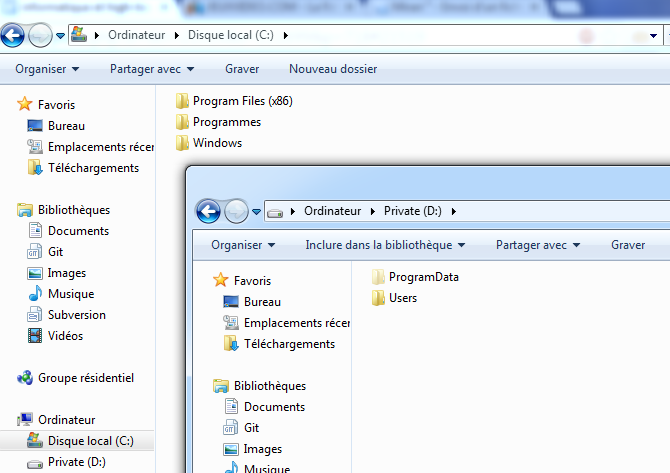Open the Program Files (x86) folder
This screenshot has height=473, width=670.
(241, 101)
